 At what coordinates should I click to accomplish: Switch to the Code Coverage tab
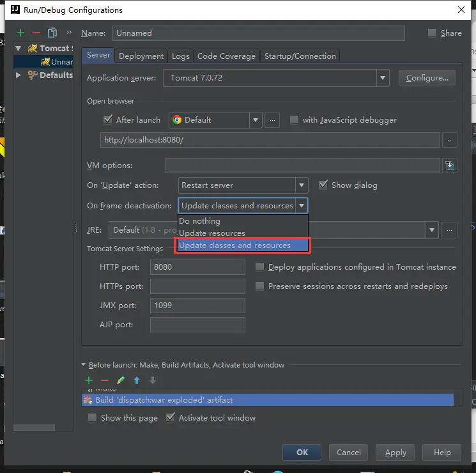[x=226, y=56]
